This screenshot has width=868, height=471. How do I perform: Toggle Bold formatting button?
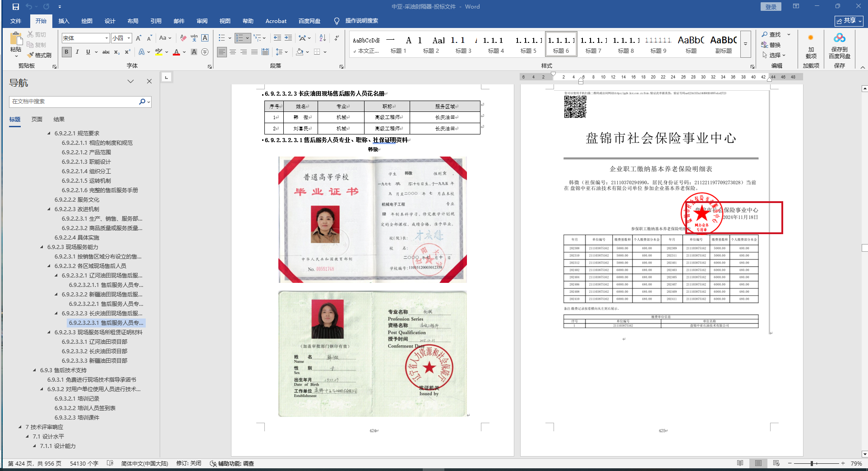click(x=67, y=52)
